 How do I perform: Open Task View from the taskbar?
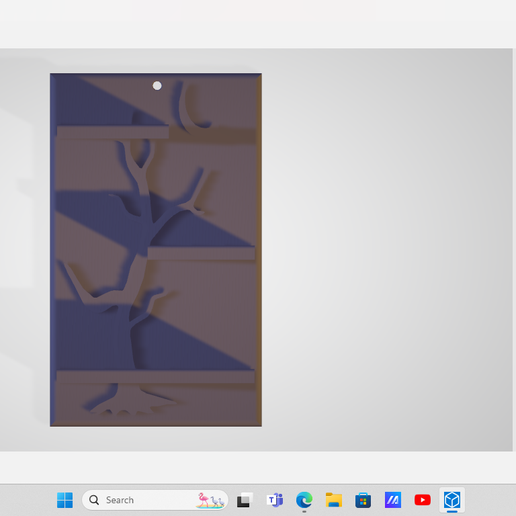click(x=245, y=500)
